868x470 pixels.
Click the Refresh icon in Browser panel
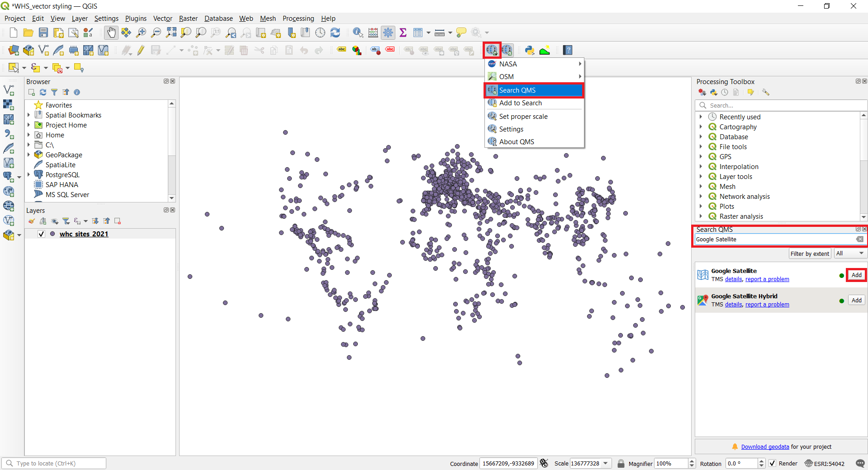tap(43, 92)
